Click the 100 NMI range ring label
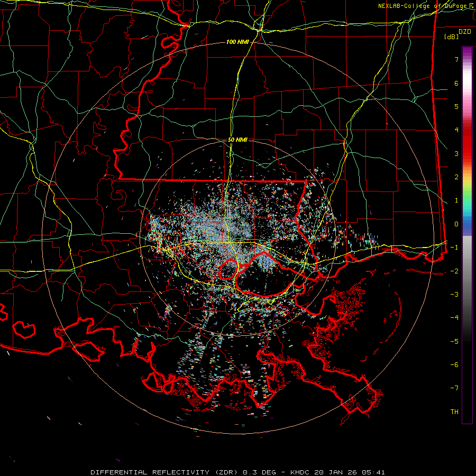Image resolution: width=476 pixels, height=476 pixels. coord(237,42)
